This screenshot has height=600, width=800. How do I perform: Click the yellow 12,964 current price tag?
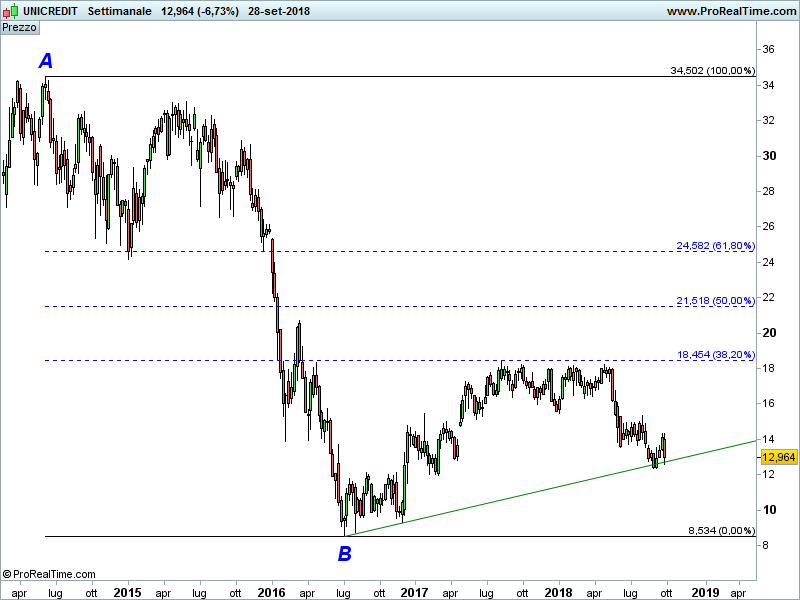click(779, 457)
